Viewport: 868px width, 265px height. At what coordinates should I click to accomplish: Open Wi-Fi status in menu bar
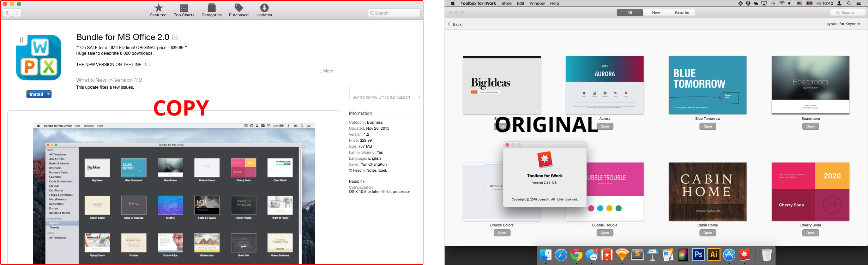(782, 4)
